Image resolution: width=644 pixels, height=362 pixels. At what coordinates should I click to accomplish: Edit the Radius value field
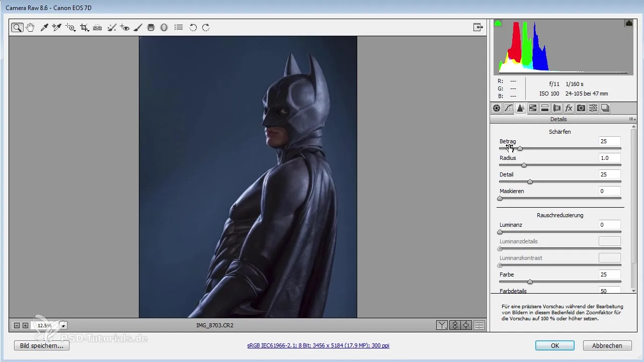pos(609,158)
